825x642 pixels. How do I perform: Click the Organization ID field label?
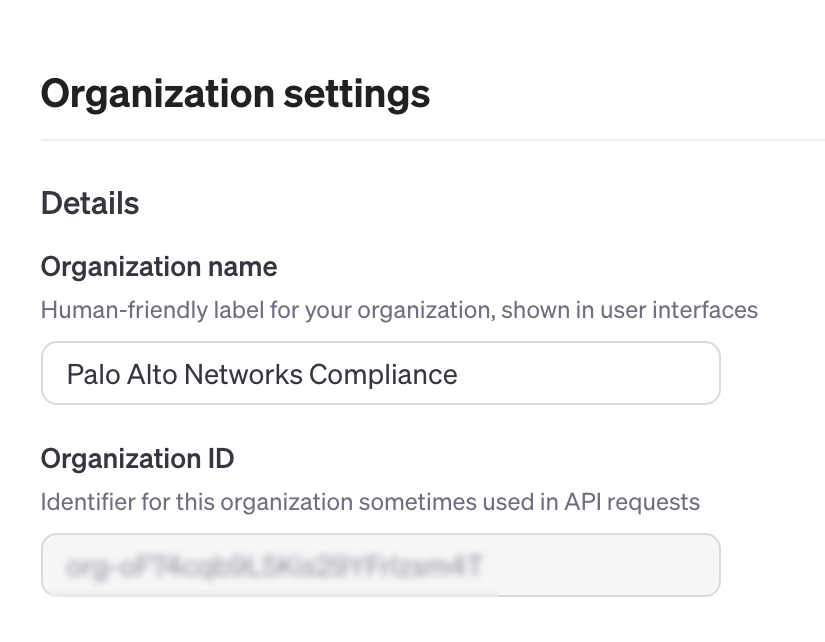pos(137,458)
